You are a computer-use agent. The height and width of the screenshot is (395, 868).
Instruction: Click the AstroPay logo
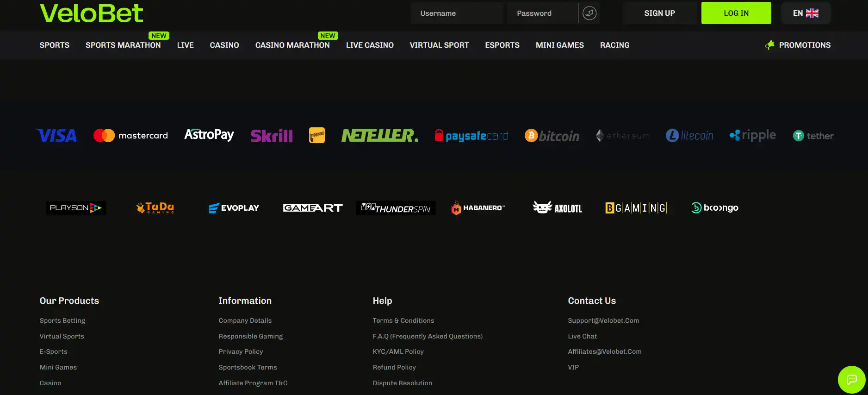click(x=209, y=135)
